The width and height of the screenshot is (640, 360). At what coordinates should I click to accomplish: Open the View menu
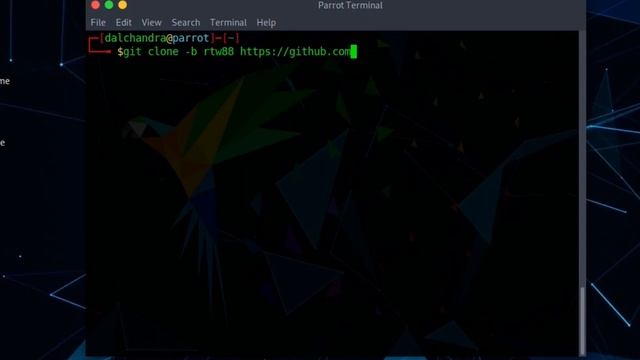coord(151,22)
